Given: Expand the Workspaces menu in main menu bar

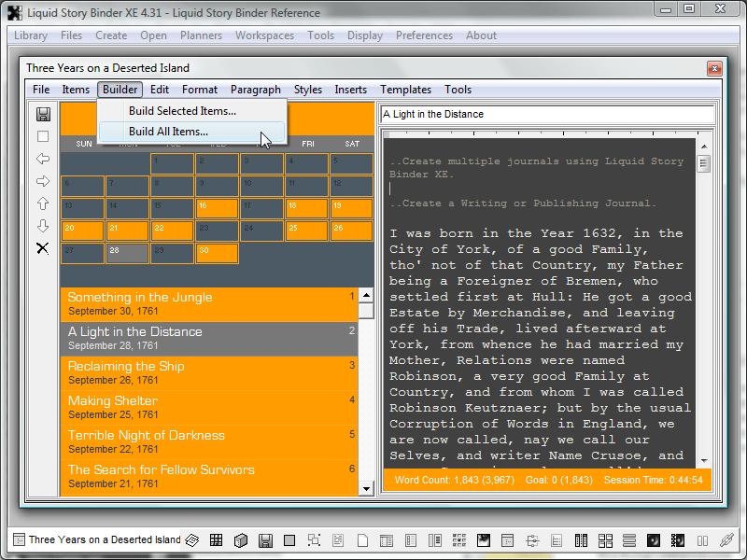Looking at the screenshot, I should coord(264,35).
